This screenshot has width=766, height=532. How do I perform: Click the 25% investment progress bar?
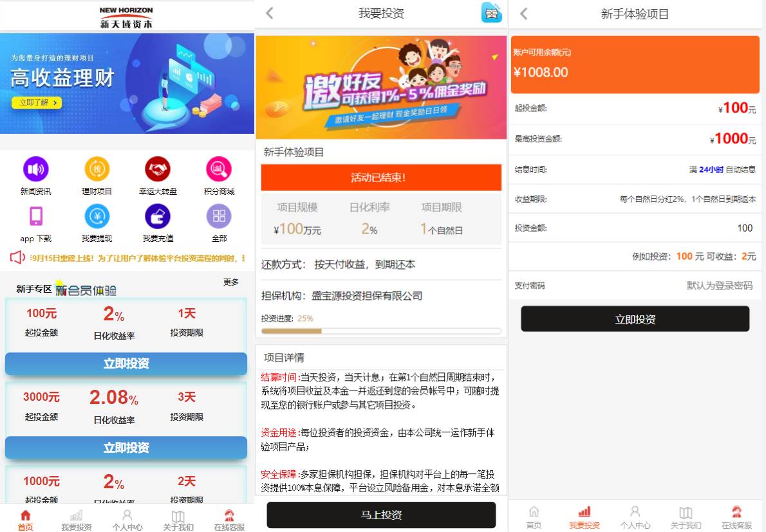click(x=381, y=331)
